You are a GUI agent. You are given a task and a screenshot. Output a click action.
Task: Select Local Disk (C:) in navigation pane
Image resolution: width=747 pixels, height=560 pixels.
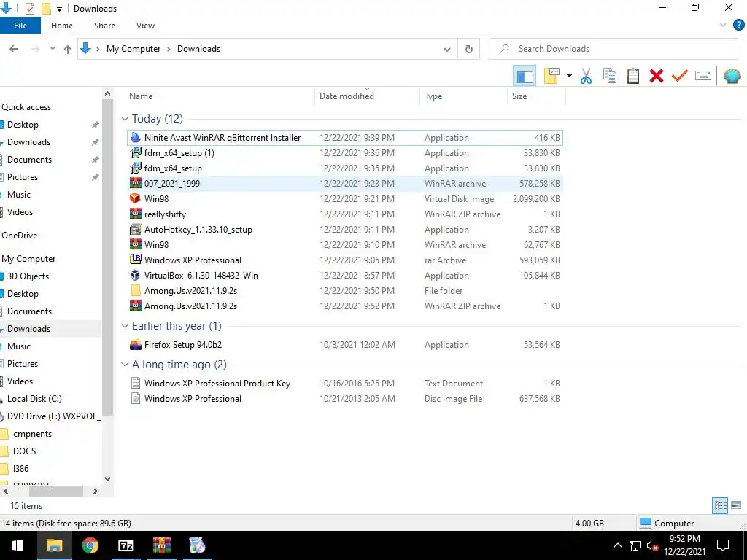(x=34, y=399)
